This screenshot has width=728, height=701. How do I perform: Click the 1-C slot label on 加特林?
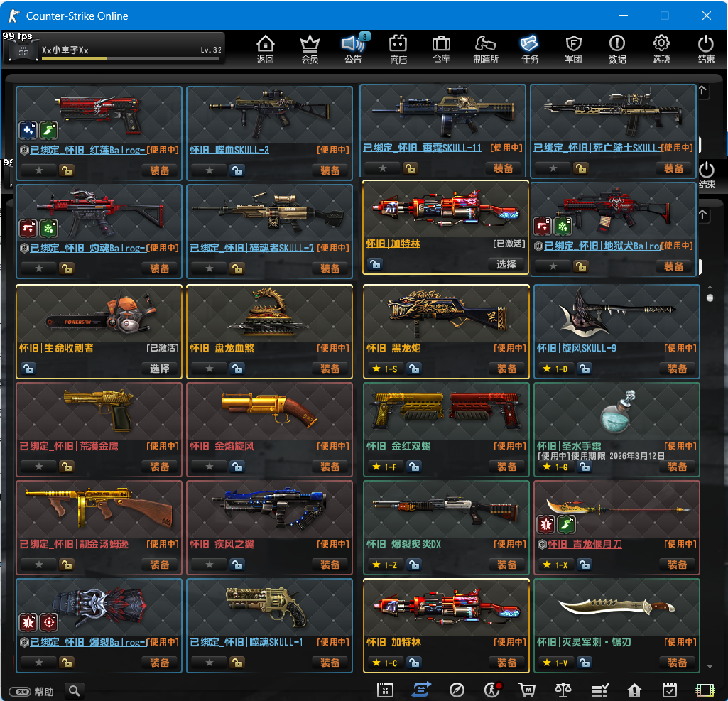(x=385, y=663)
